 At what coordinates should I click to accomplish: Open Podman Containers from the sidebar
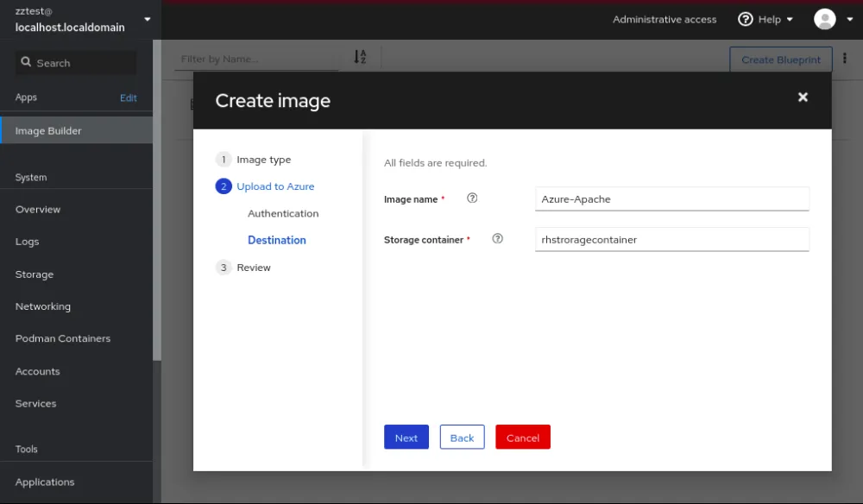(63, 338)
